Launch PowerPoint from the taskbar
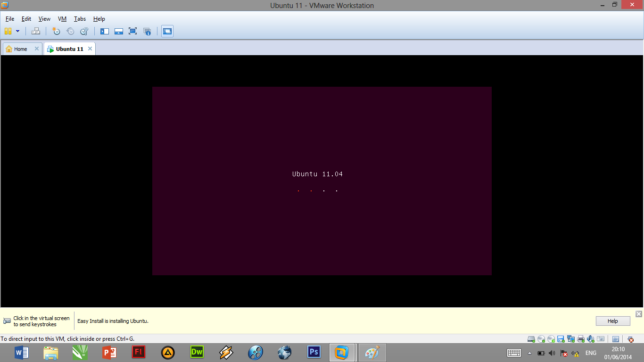This screenshot has height=362, width=644. 109,353
